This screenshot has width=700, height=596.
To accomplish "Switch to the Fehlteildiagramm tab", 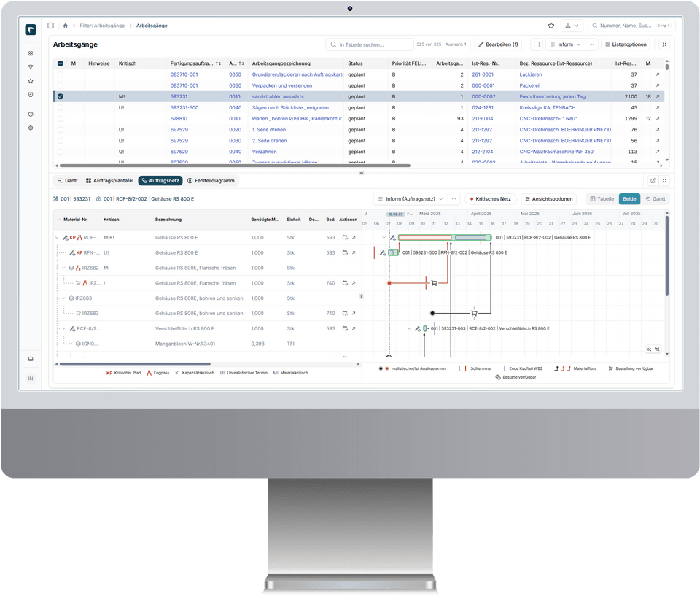I will (x=211, y=180).
